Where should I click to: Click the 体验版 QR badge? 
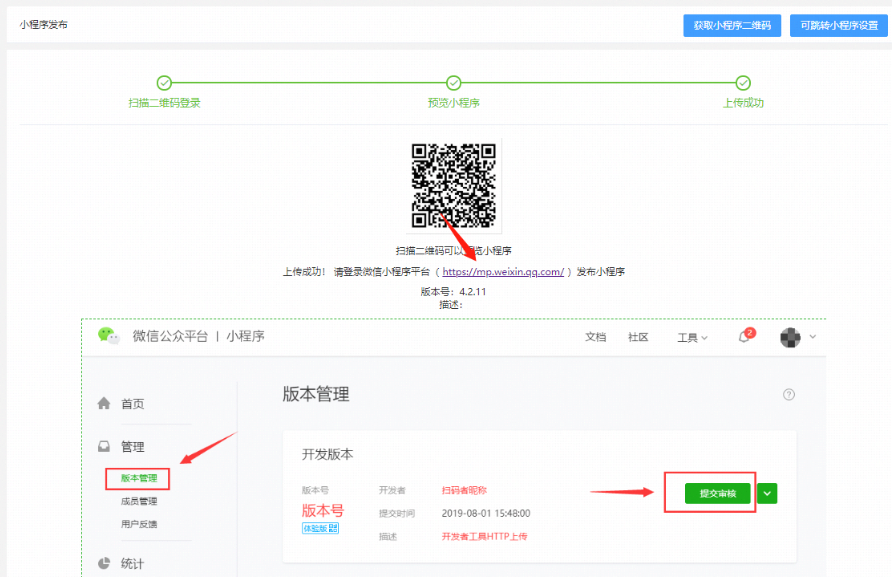click(x=320, y=528)
